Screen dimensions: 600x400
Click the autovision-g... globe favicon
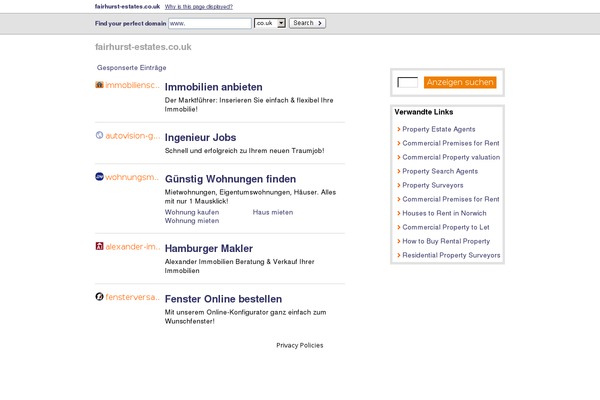[99, 135]
